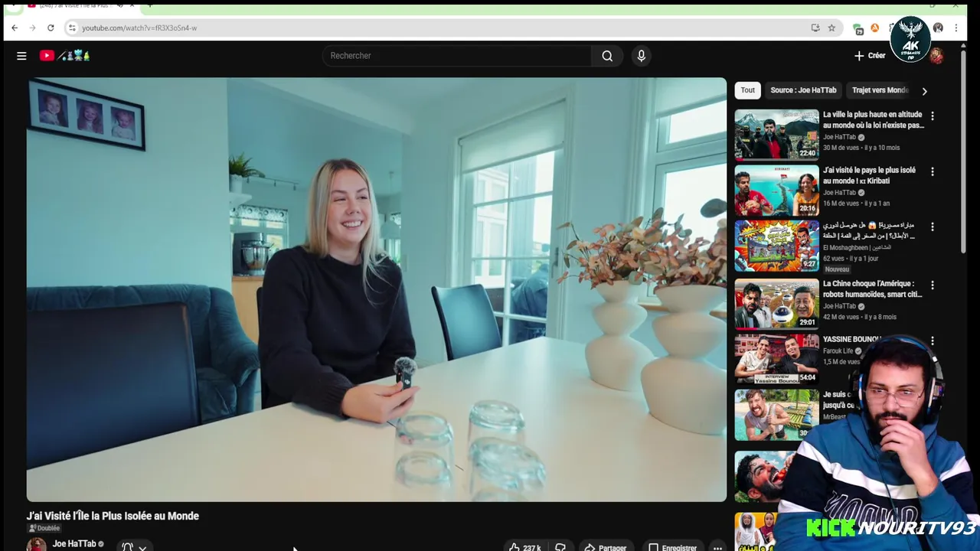This screenshot has height=551, width=980.
Task: Click the install app icon in the address bar
Action: click(x=815, y=28)
